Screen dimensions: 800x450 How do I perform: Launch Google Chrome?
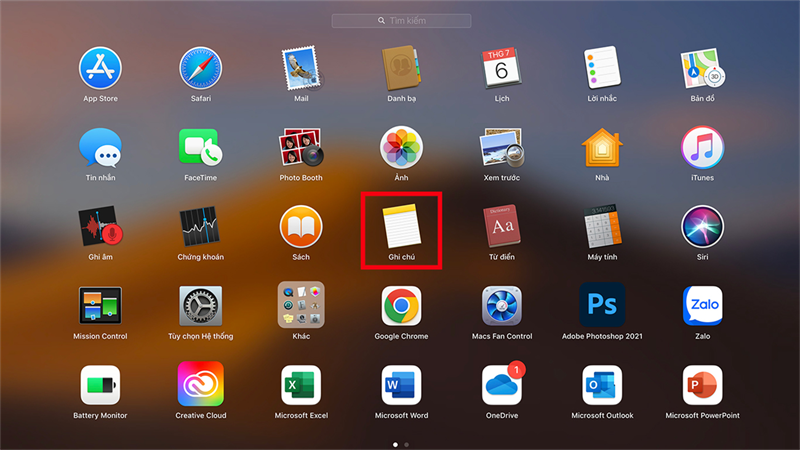[x=402, y=306]
